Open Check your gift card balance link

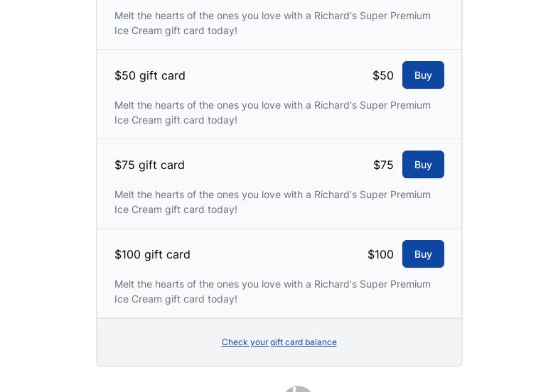(x=279, y=342)
